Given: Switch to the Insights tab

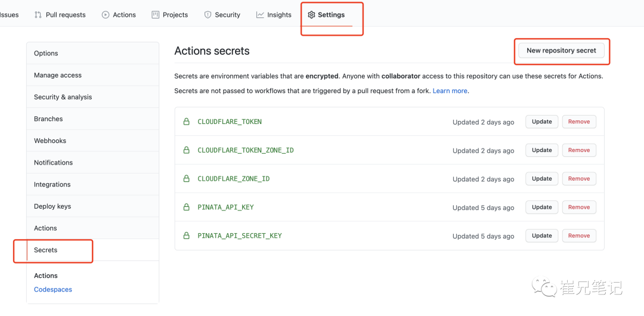Looking at the screenshot, I should pyautogui.click(x=279, y=15).
